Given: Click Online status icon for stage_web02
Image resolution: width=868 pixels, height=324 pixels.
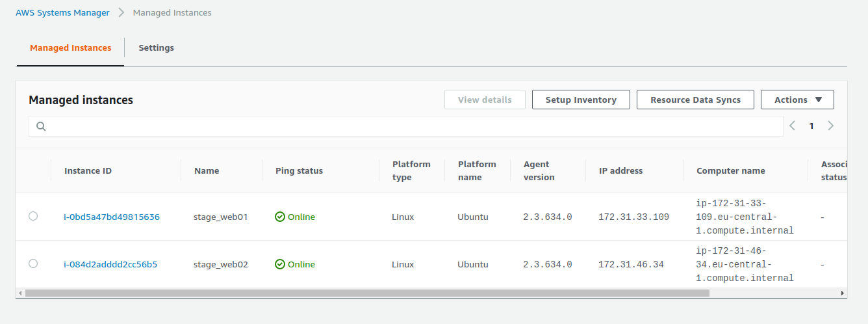Looking at the screenshot, I should [280, 264].
